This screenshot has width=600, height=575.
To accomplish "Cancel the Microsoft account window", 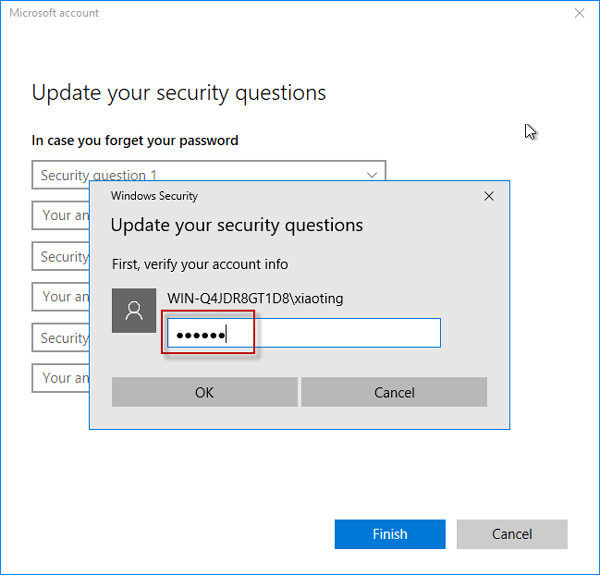I will [x=512, y=534].
